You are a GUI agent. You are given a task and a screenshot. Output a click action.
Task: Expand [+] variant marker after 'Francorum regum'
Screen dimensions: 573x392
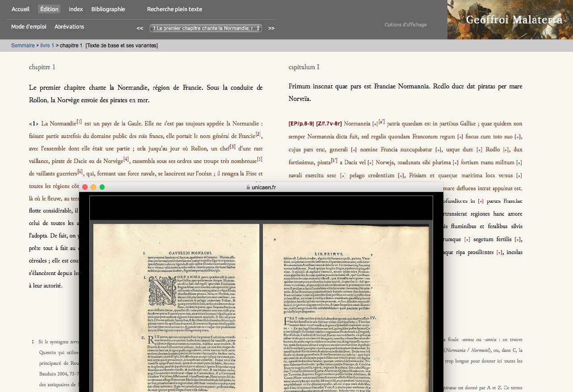(x=460, y=137)
